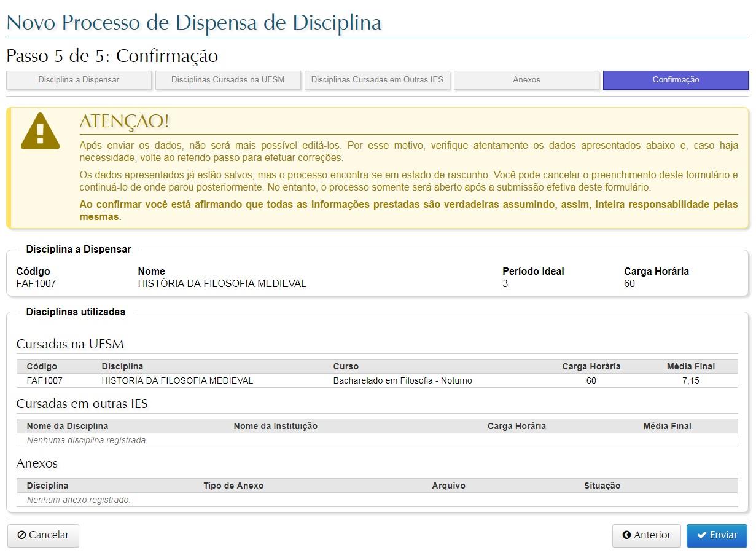This screenshot has height=555, width=756.
Task: Click the Média Final header in UFSM table
Action: pos(690,366)
